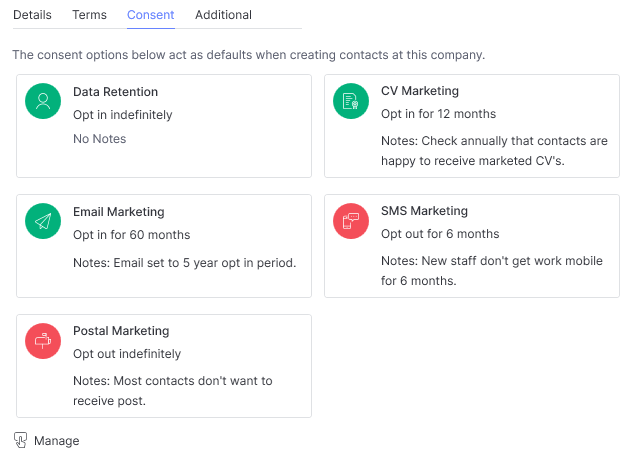Screen dimensions: 634x459
Task: Click the Postal Marketing mailbox icon
Action: [43, 341]
